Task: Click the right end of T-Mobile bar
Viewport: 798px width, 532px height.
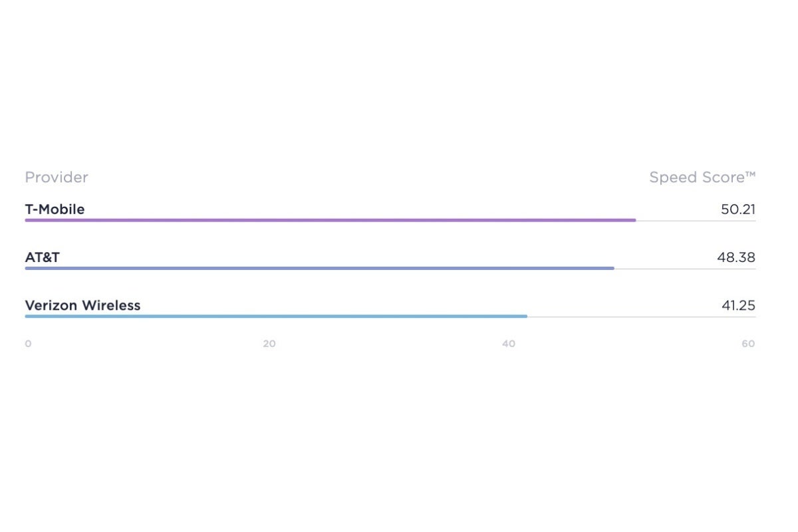Action: pyautogui.click(x=634, y=220)
